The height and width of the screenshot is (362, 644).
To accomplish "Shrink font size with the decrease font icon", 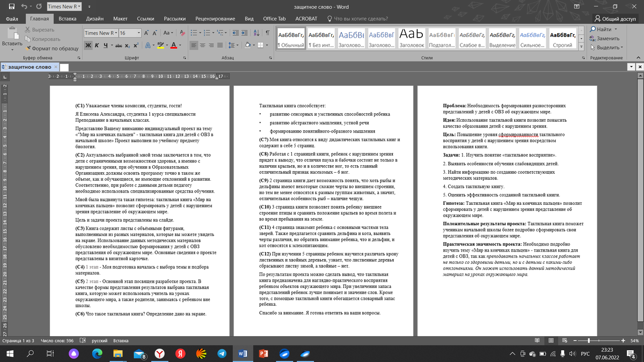I will [156, 33].
